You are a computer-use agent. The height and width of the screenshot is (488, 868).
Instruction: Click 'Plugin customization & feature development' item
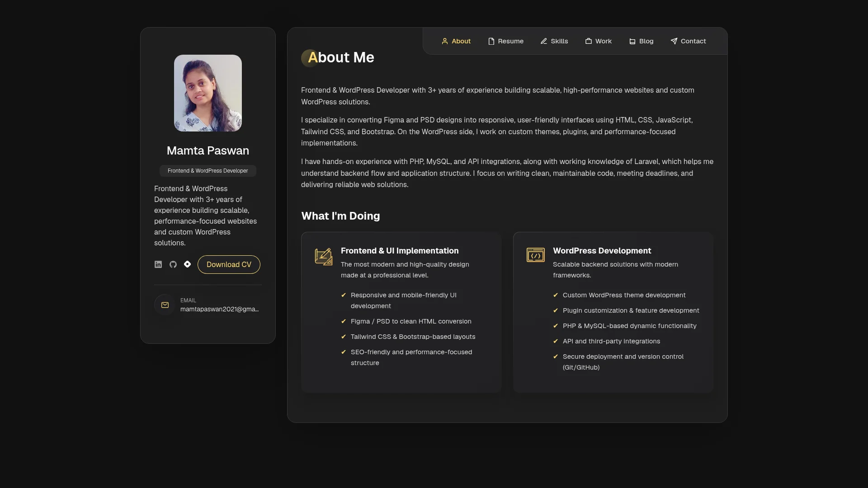point(631,310)
